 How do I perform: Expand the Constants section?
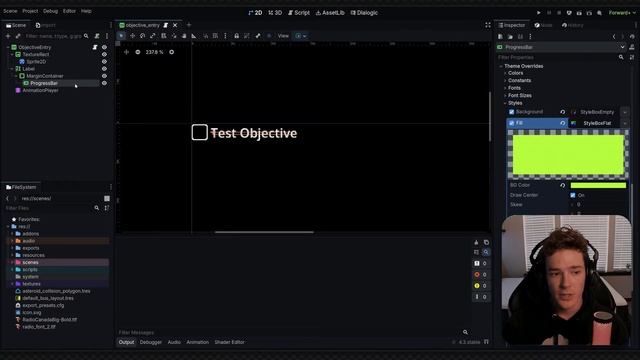[x=505, y=81]
